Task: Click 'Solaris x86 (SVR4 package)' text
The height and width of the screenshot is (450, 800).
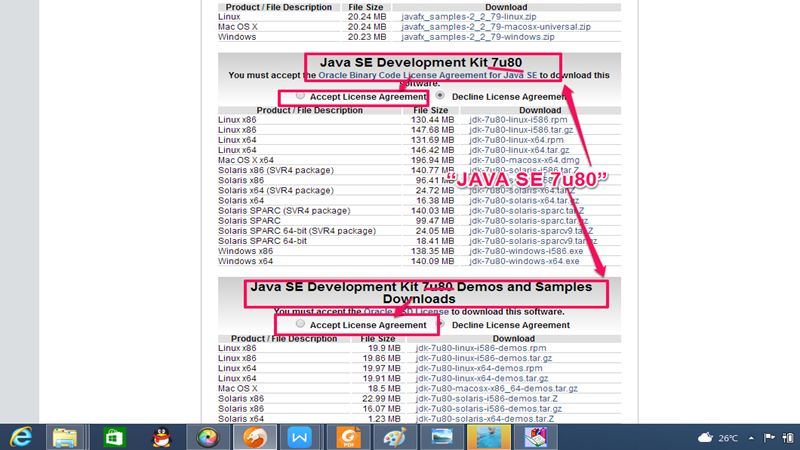Action: coord(276,170)
